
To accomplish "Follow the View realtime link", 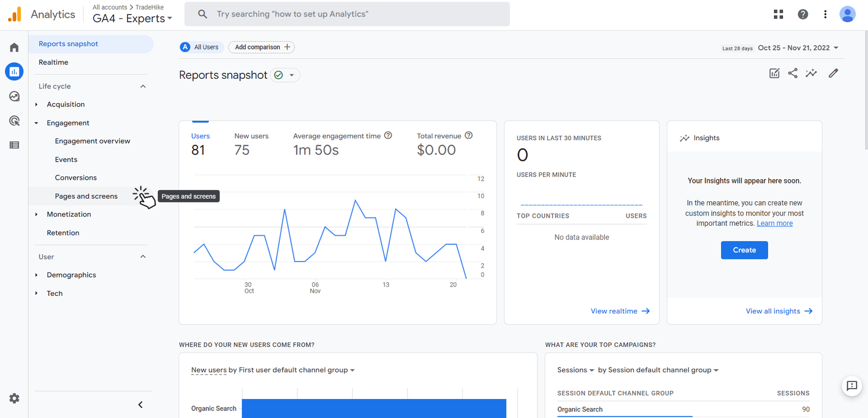I will point(620,311).
